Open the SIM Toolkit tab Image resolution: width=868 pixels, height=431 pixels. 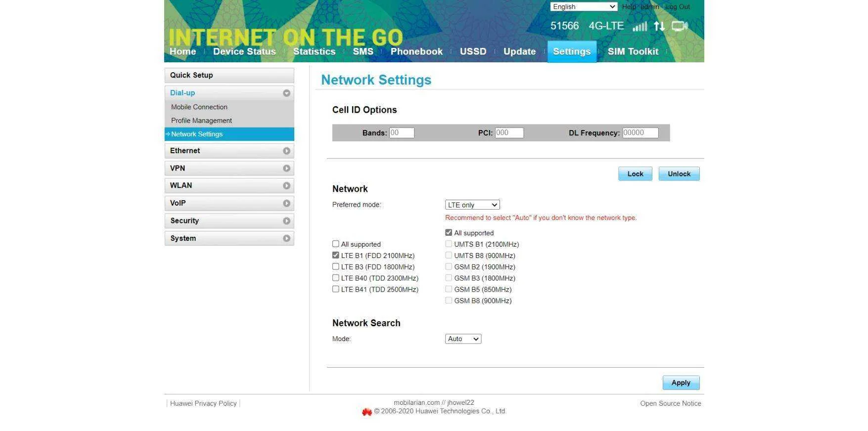(x=633, y=51)
